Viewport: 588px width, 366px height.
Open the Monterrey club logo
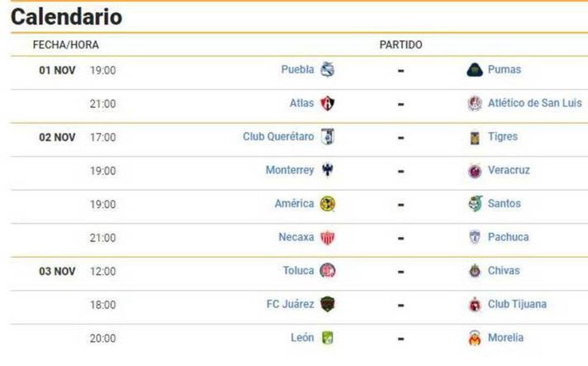click(327, 170)
